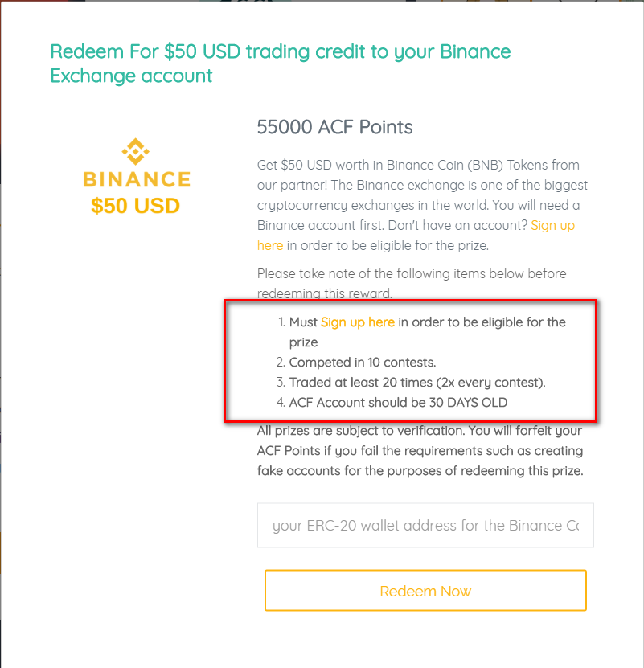Select the Competed in 10 contests item
The height and width of the screenshot is (668, 644).
[363, 362]
